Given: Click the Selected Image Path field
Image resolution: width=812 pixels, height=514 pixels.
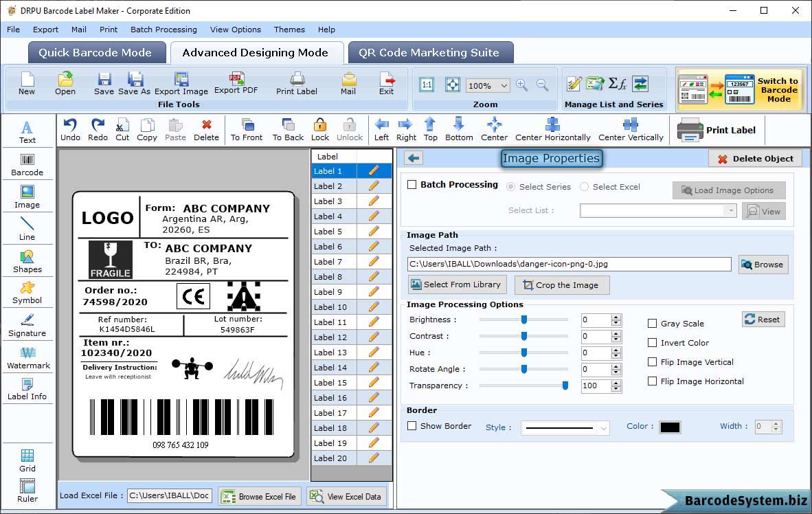Looking at the screenshot, I should click(569, 264).
